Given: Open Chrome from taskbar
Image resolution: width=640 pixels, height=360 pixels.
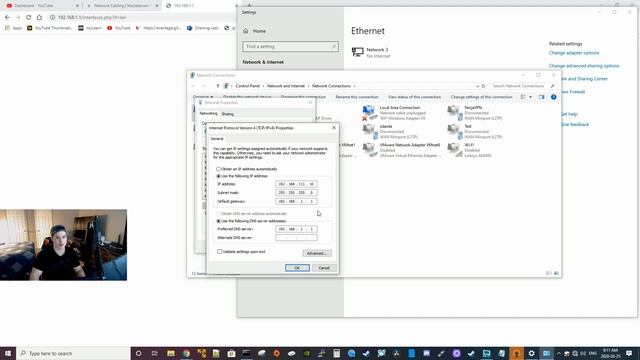Looking at the screenshot, I should tap(186, 353).
